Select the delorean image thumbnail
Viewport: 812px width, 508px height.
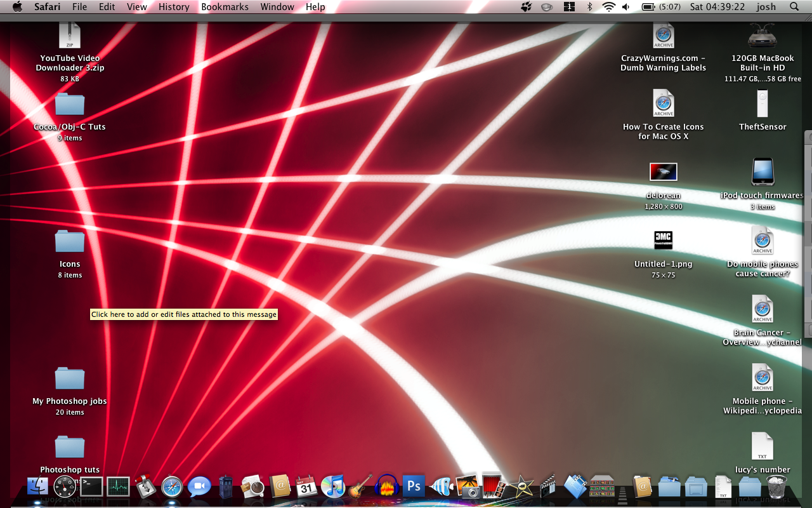pos(664,172)
